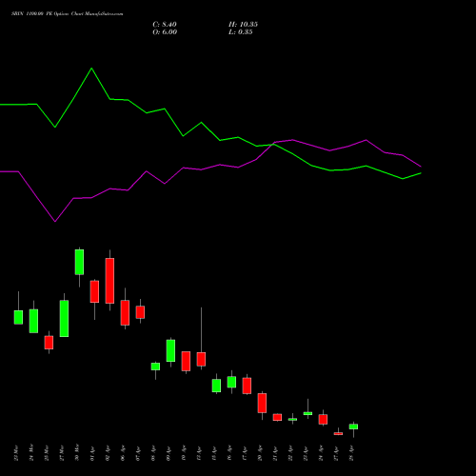The image size is (476, 476).
Task: Click the small red candlestick for 25 Mar
Action: (49, 343)
